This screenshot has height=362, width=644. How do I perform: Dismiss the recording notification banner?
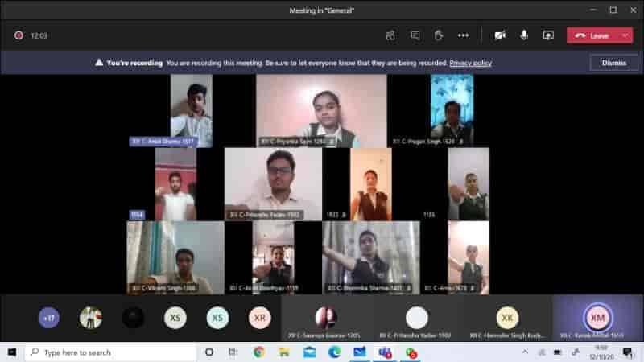[x=613, y=63]
